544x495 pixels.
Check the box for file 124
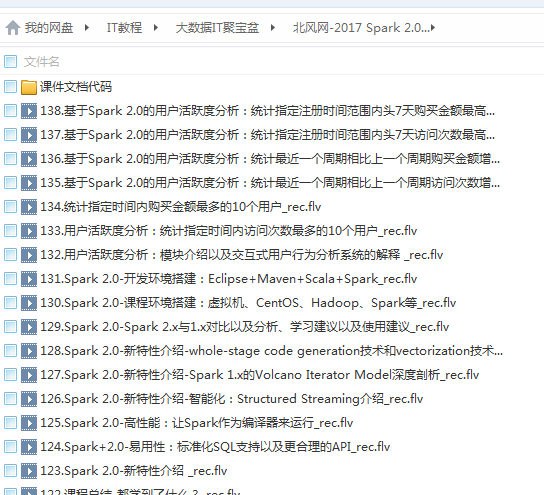tap(10, 447)
